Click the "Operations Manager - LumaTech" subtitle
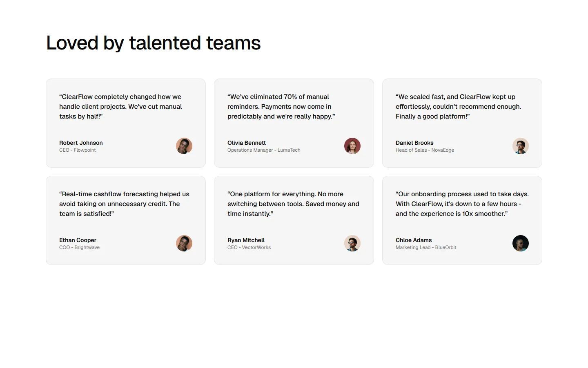The width and height of the screenshot is (588, 368). [264, 150]
